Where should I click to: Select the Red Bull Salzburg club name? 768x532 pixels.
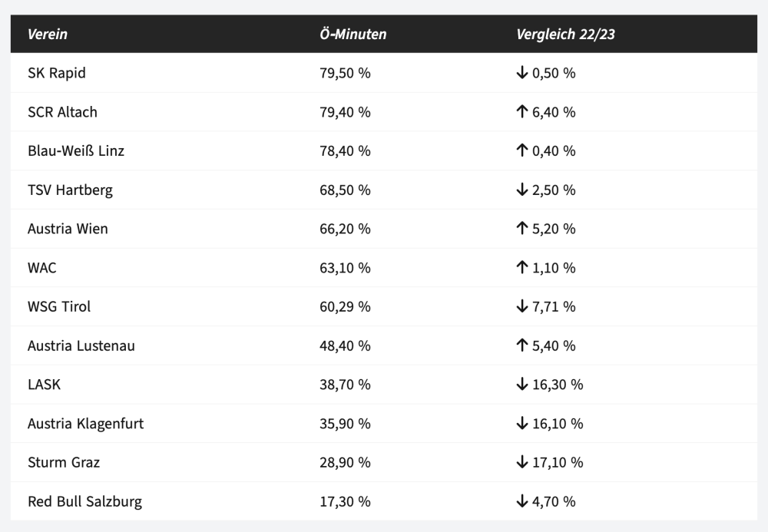tap(84, 501)
